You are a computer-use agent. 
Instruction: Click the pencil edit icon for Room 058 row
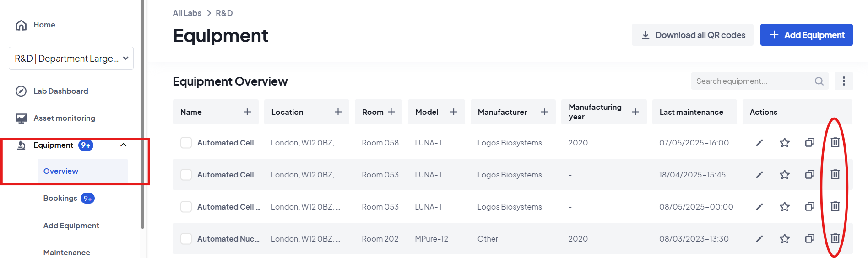pyautogui.click(x=759, y=143)
